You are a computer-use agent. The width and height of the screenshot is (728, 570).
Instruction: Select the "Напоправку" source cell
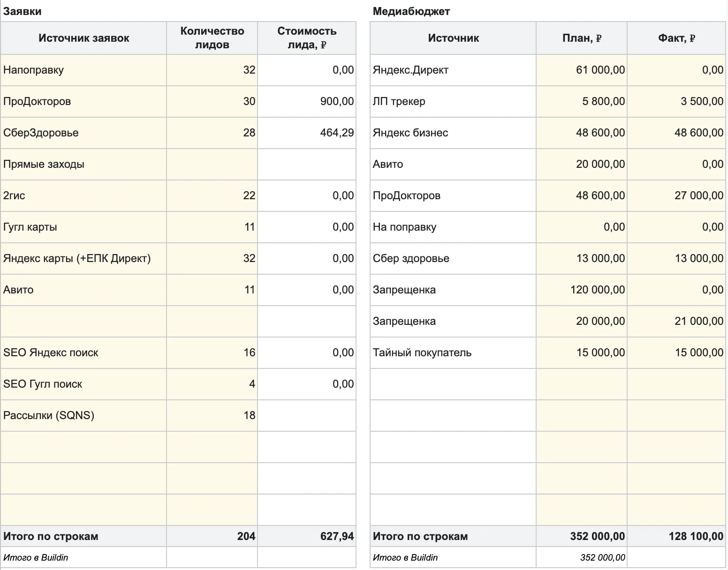pyautogui.click(x=83, y=70)
